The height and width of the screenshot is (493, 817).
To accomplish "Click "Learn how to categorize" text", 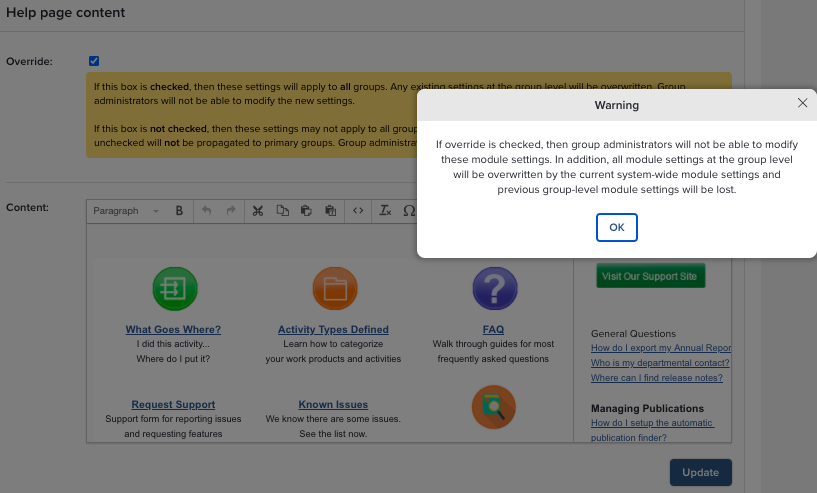I will tap(333, 344).
